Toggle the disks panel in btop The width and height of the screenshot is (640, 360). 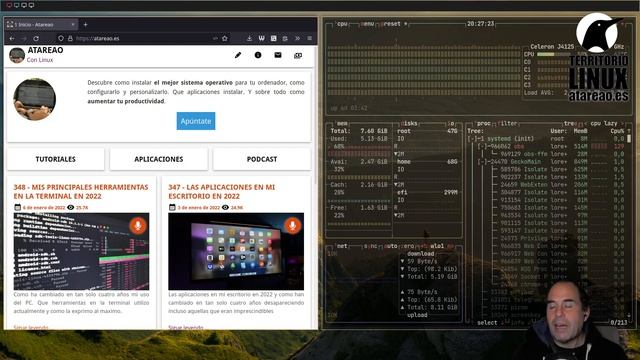pyautogui.click(x=409, y=123)
